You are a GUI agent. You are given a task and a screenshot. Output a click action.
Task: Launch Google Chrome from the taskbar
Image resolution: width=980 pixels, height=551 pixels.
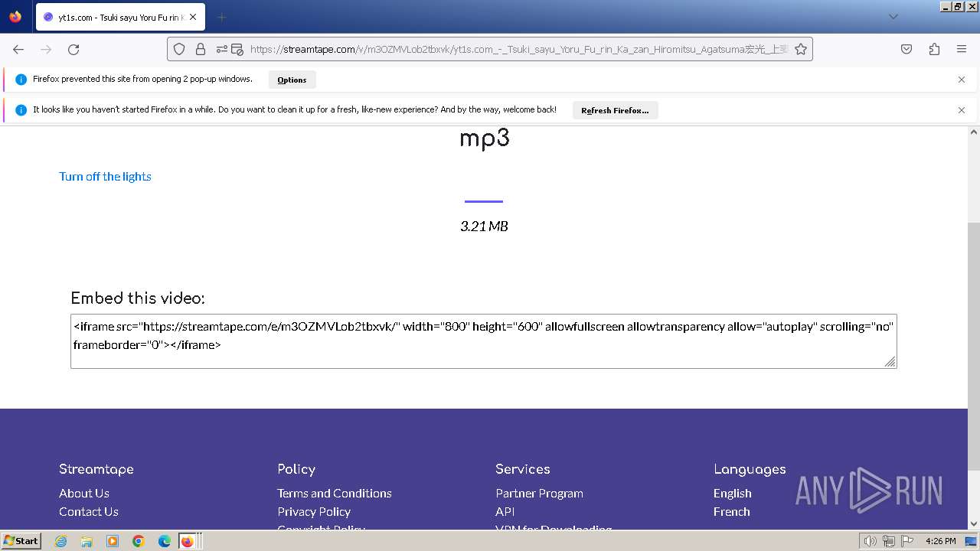tap(139, 541)
